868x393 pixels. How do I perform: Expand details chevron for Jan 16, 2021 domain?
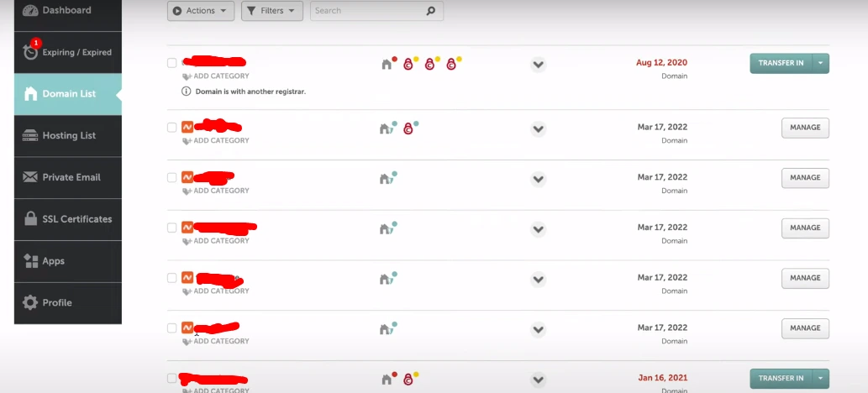[538, 380]
